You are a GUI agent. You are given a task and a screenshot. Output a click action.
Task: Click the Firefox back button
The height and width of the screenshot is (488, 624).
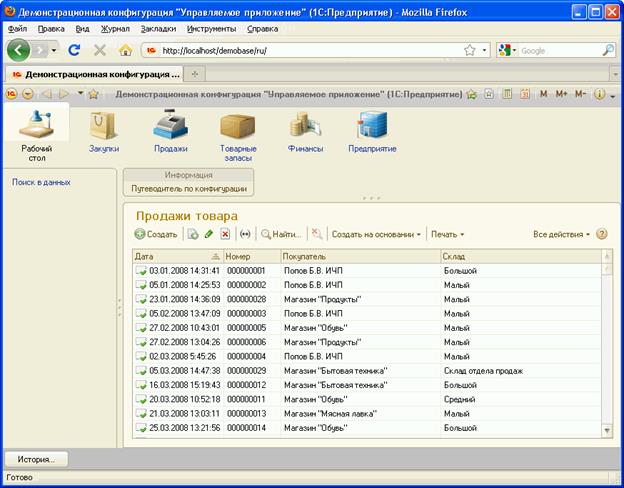click(x=18, y=50)
